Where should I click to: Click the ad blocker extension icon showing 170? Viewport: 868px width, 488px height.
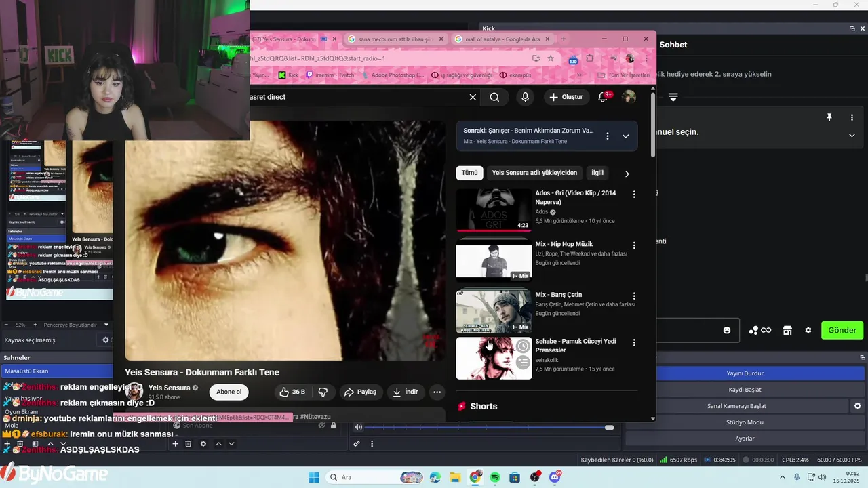tap(573, 59)
